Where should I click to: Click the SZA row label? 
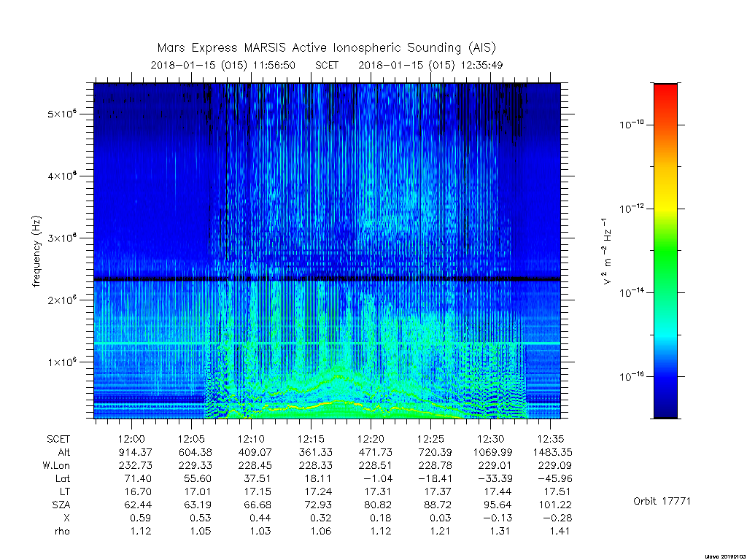coord(61,505)
